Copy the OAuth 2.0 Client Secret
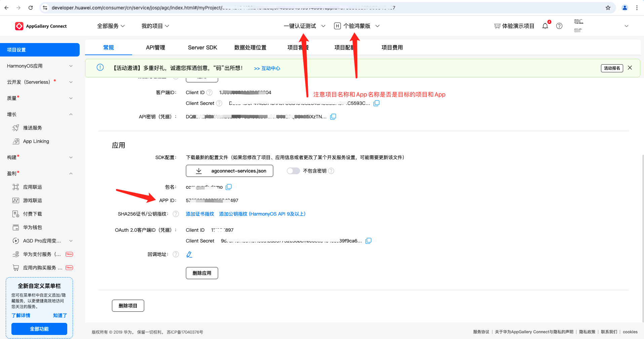The width and height of the screenshot is (644, 339). pos(368,241)
